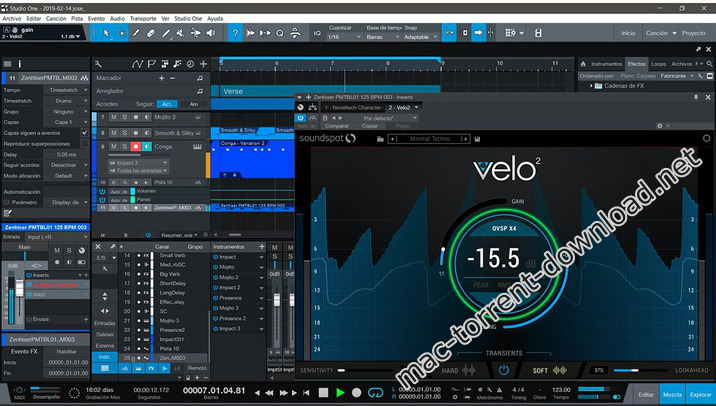
Task: Open the Quantize 1/16 dropdown
Action: [345, 37]
